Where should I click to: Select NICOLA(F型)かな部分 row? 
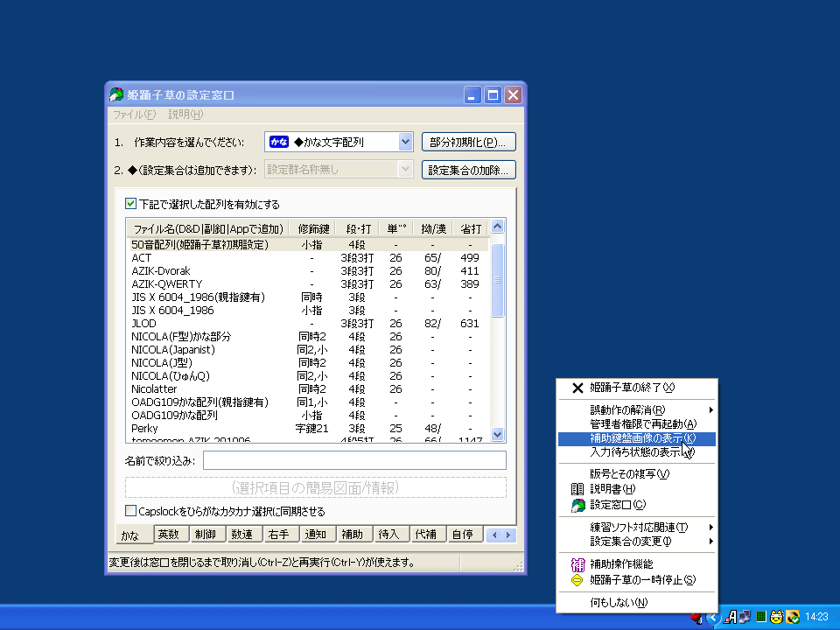[308, 336]
